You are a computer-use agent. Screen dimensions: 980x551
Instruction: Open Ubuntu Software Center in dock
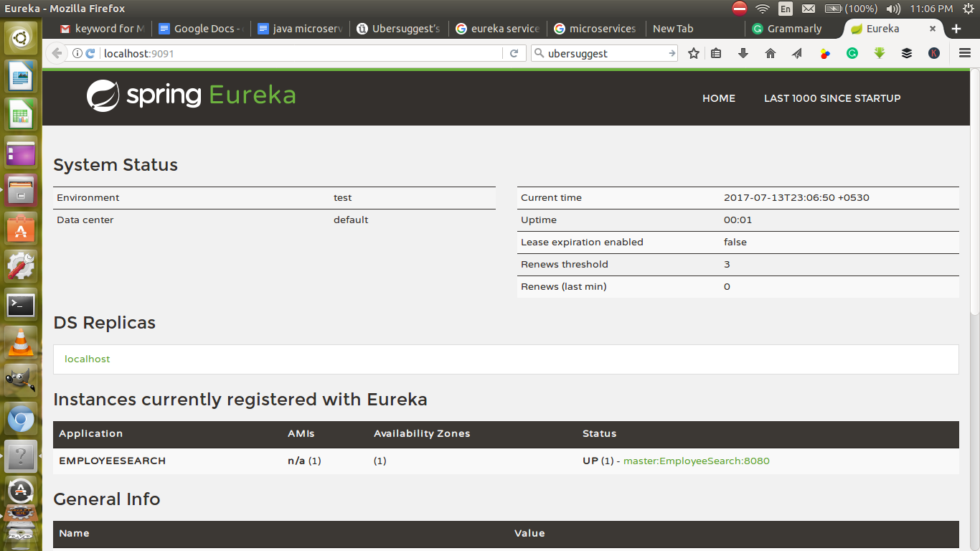click(21, 229)
